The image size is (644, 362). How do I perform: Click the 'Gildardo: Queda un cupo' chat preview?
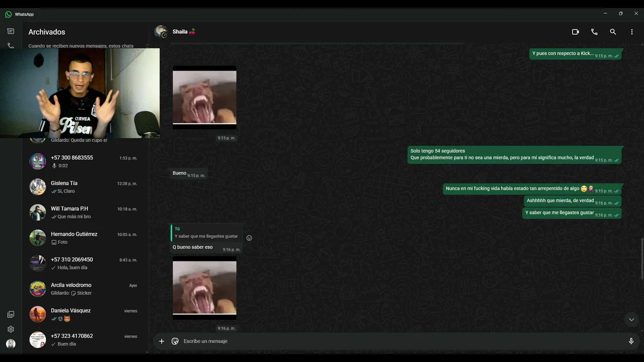click(79, 140)
